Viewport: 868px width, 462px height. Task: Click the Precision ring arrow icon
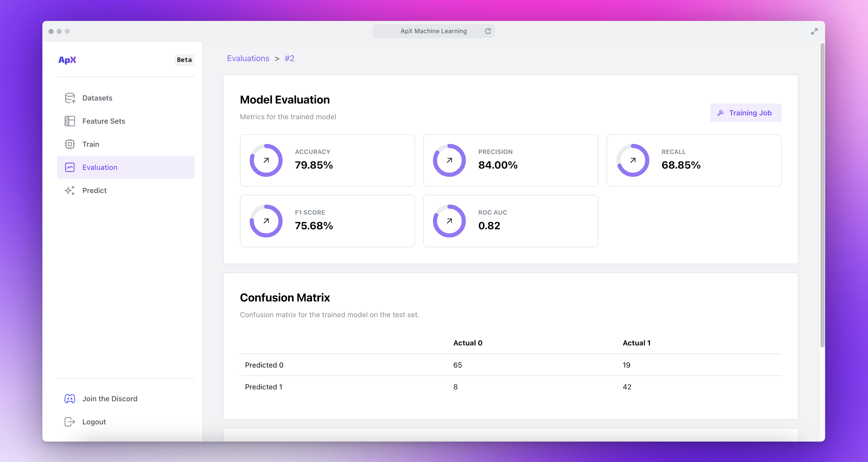[x=449, y=160]
